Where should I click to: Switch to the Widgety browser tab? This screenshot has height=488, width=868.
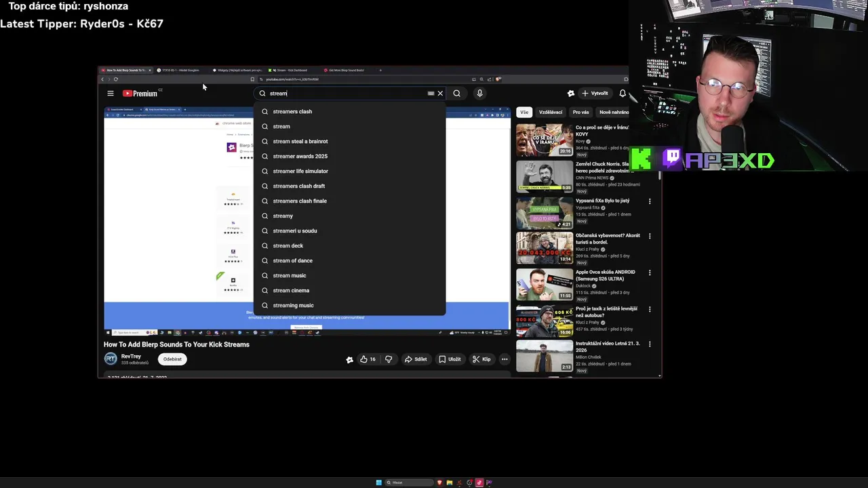click(x=237, y=70)
